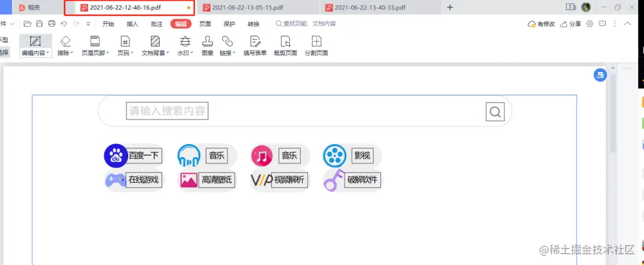The image size is (644, 265).
Task: Click the gamepad image beside 在线游戏
Action: (116, 180)
